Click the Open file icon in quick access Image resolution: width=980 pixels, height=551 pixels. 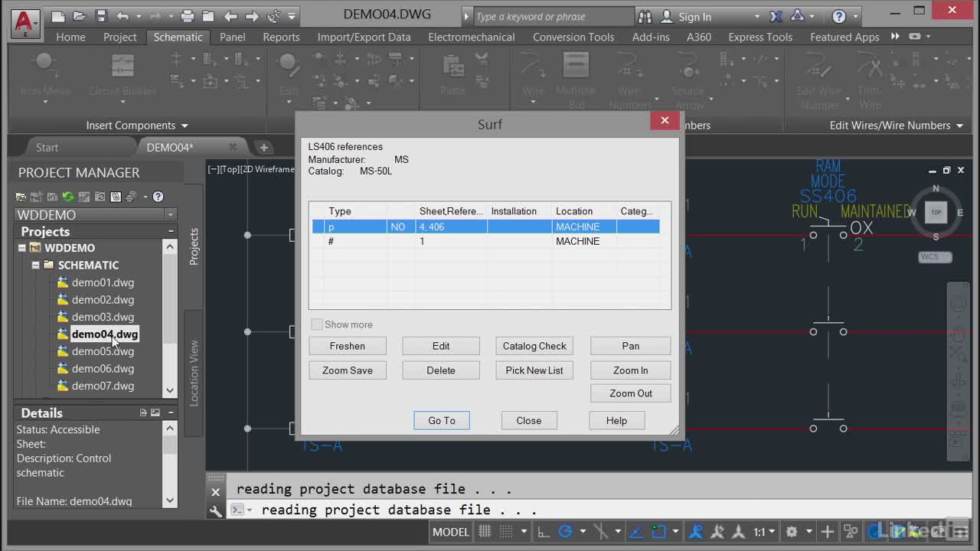click(80, 16)
